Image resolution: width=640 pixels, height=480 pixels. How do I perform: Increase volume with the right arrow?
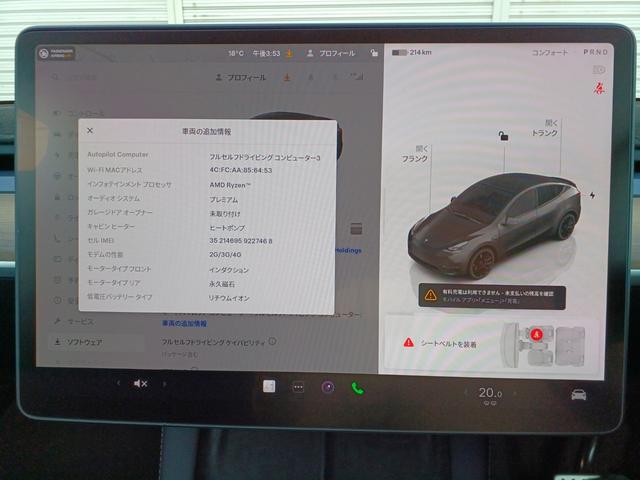pyautogui.click(x=164, y=384)
